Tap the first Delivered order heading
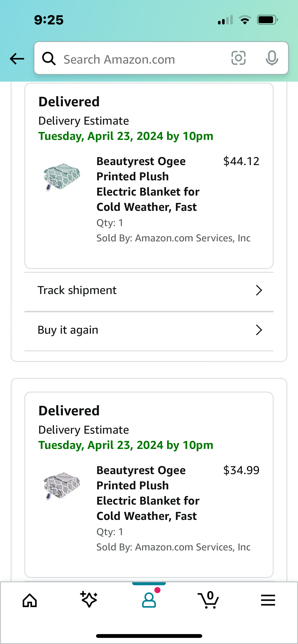298x644 pixels. (x=69, y=102)
